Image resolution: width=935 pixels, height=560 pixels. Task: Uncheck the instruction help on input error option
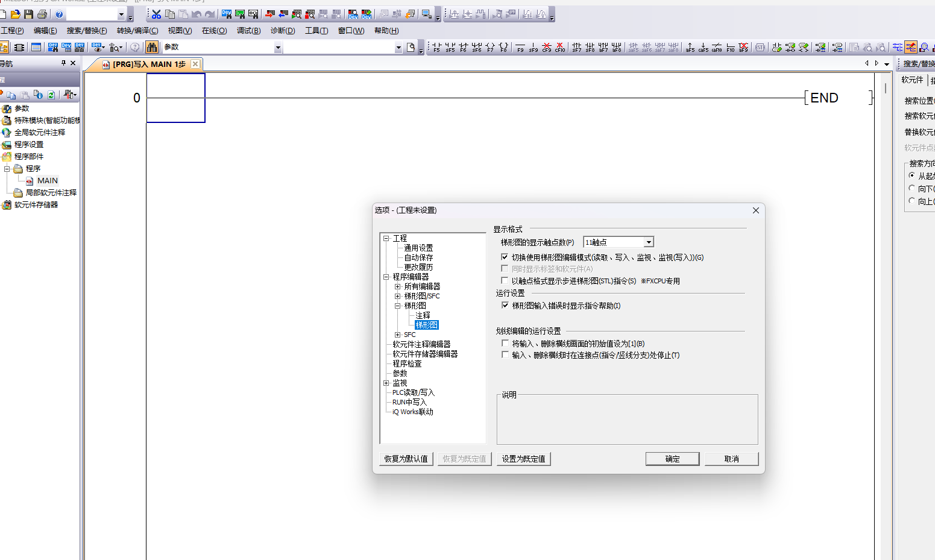pyautogui.click(x=505, y=306)
